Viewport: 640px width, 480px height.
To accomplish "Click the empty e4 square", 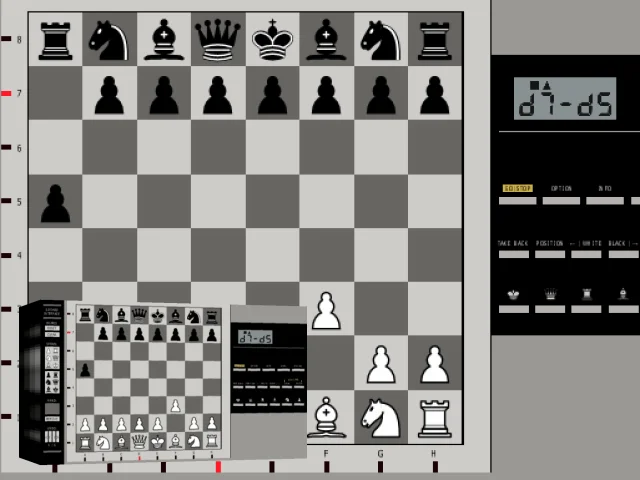I will pos(272,255).
